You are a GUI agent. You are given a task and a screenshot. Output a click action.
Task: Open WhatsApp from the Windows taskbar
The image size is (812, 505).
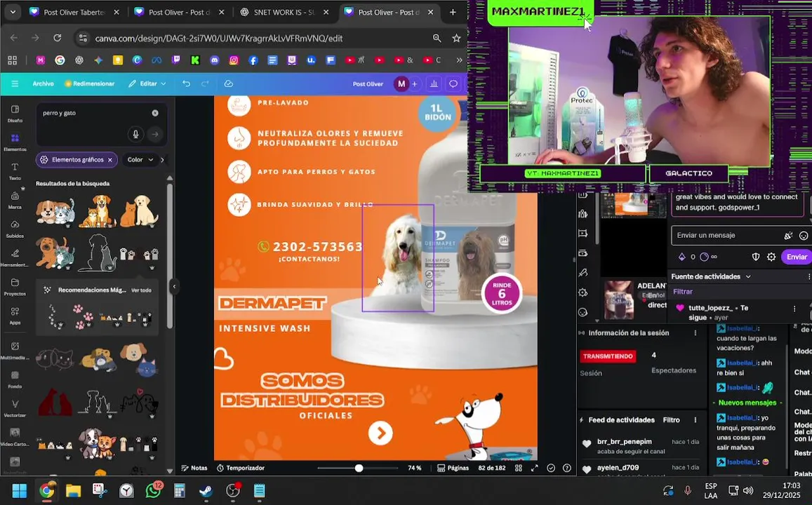[153, 490]
